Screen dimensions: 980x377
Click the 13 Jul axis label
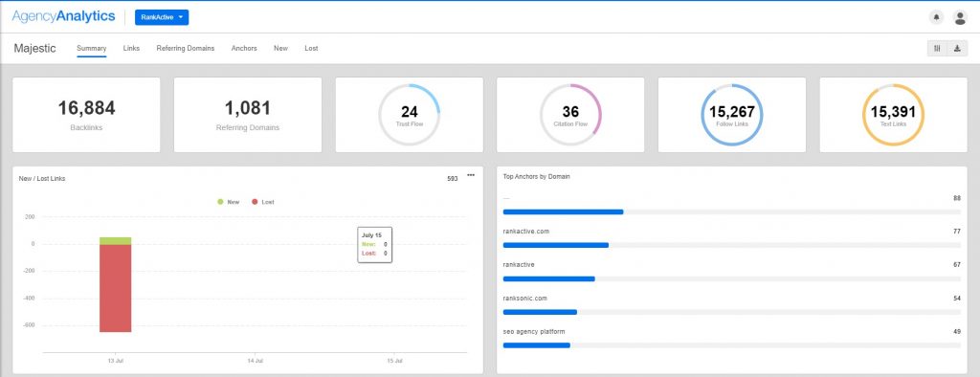click(x=115, y=362)
